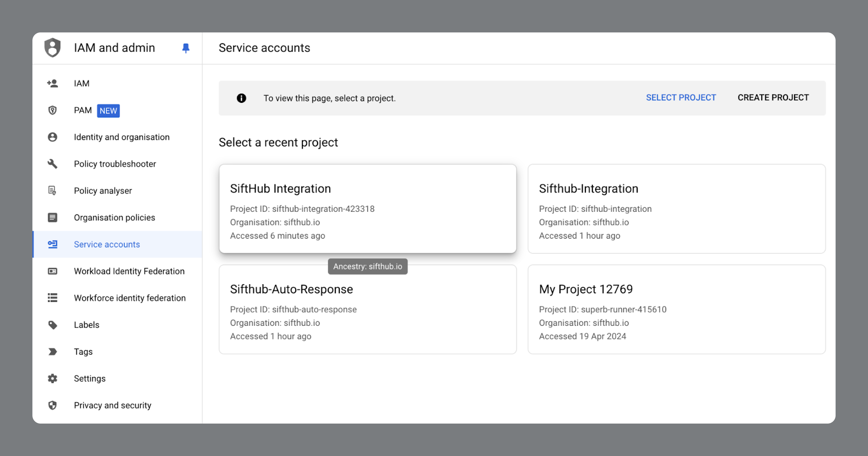Open the Tags menu item
Image resolution: width=868 pixels, height=456 pixels.
83,352
